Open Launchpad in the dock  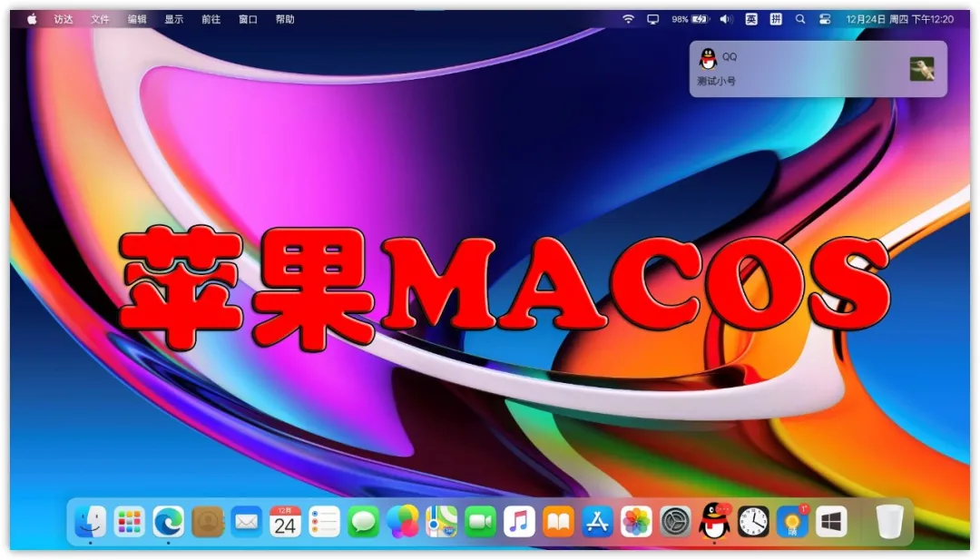click(x=130, y=521)
